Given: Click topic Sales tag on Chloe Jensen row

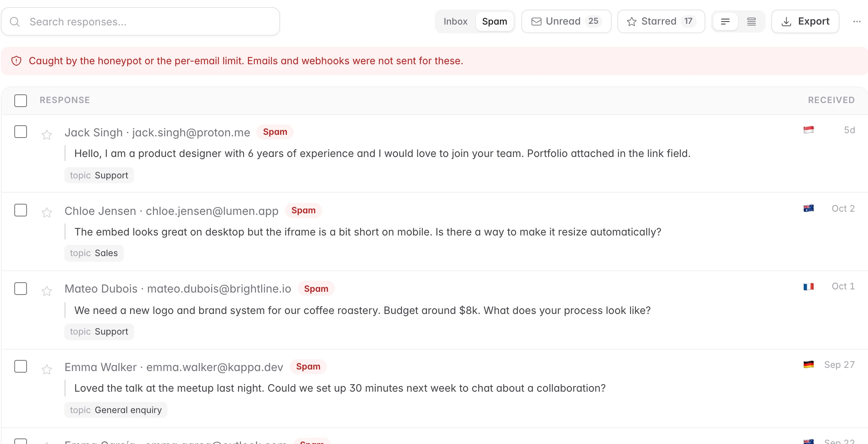Looking at the screenshot, I should 94,253.
